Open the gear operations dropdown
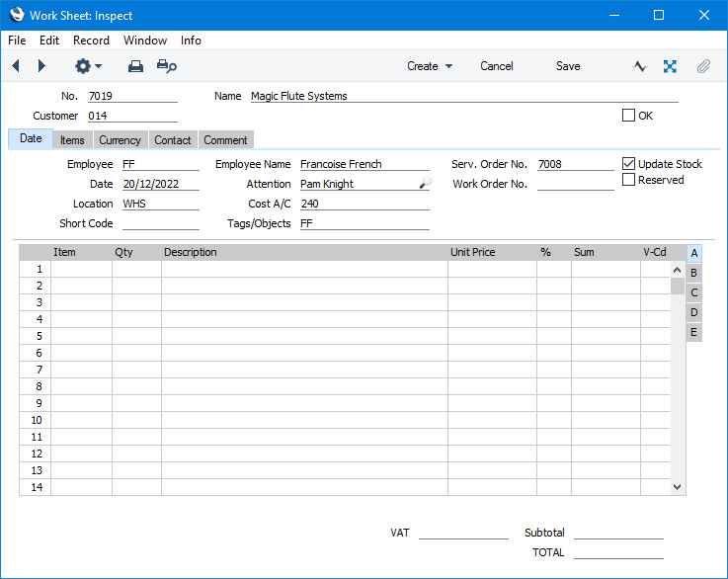 coord(88,66)
